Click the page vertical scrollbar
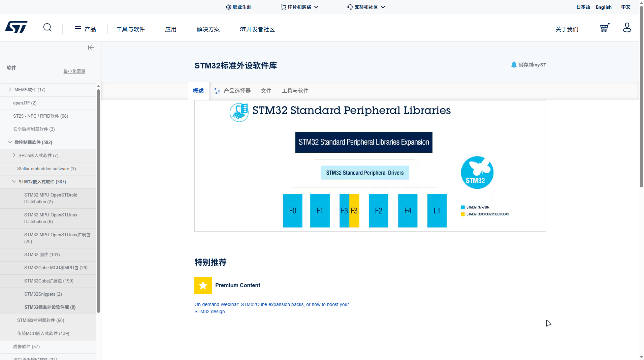Viewport: 644px width, 360px height. click(641, 96)
